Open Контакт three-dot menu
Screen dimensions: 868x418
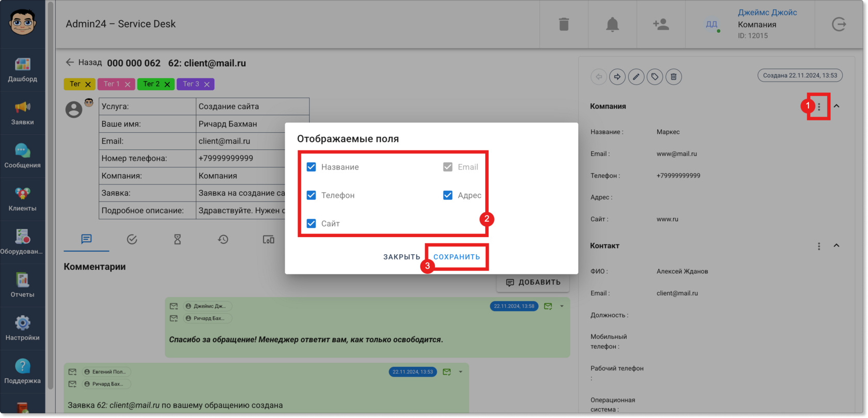coord(819,246)
